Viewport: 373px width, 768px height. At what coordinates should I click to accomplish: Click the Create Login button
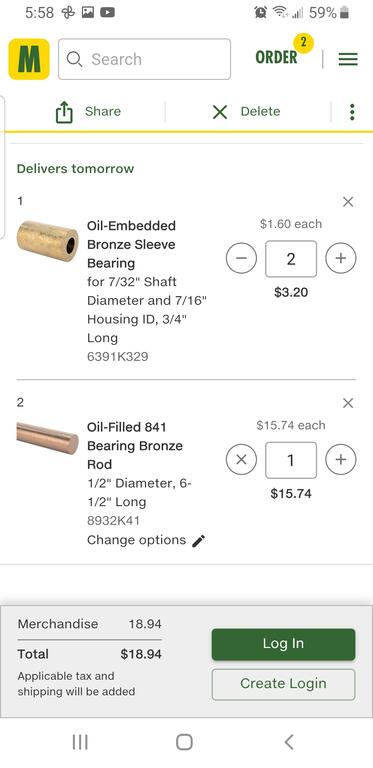pyautogui.click(x=283, y=684)
